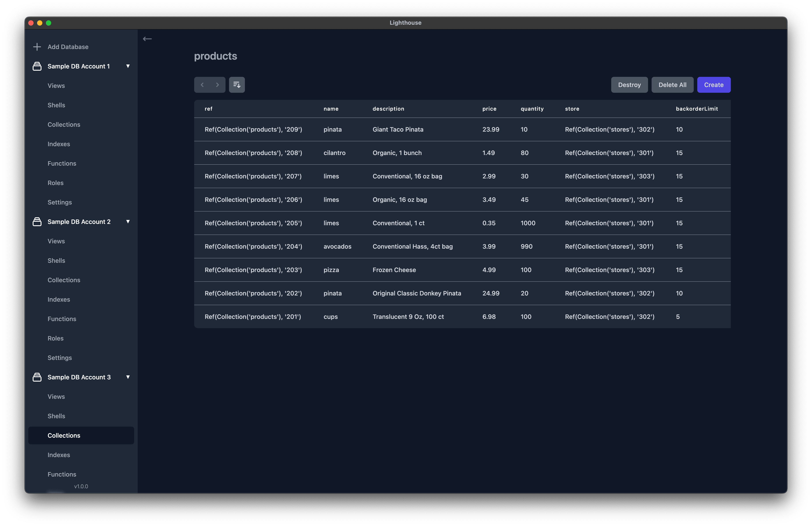Click the quantity 990 cell
This screenshot has width=812, height=526.
tap(526, 246)
